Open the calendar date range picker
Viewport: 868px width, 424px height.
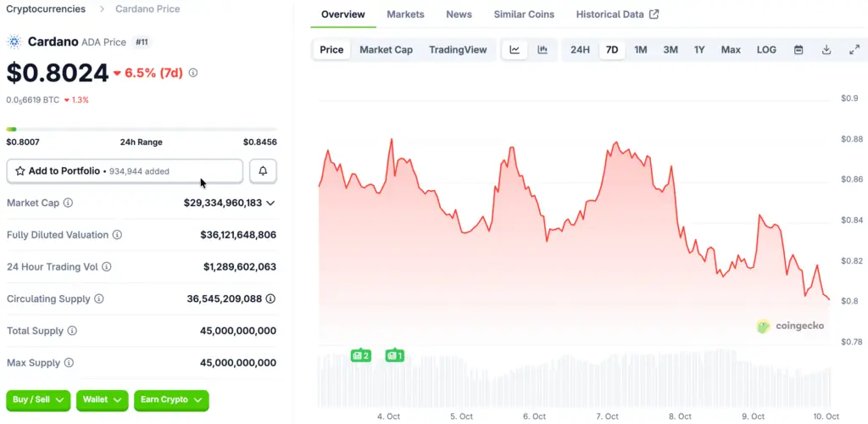click(798, 50)
